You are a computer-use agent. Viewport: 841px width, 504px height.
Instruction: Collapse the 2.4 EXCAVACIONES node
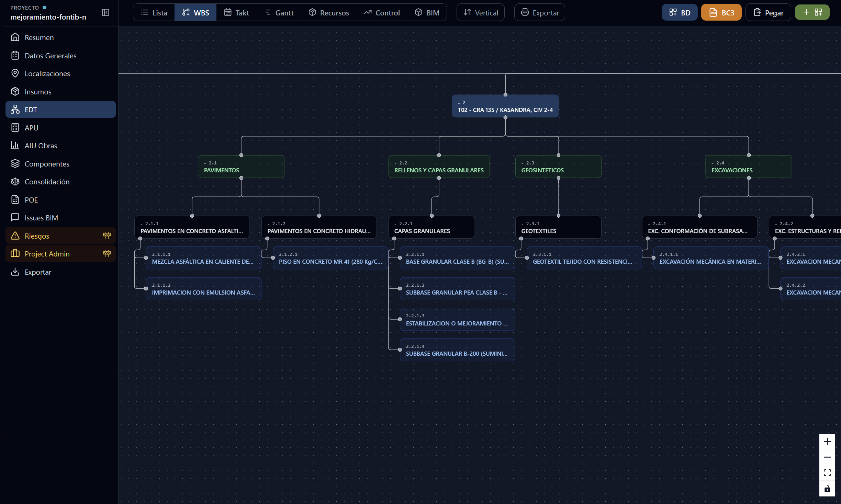tap(713, 163)
